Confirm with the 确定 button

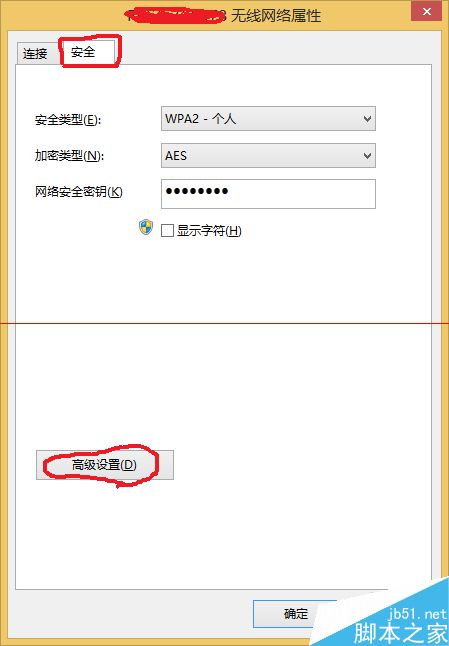[x=296, y=614]
